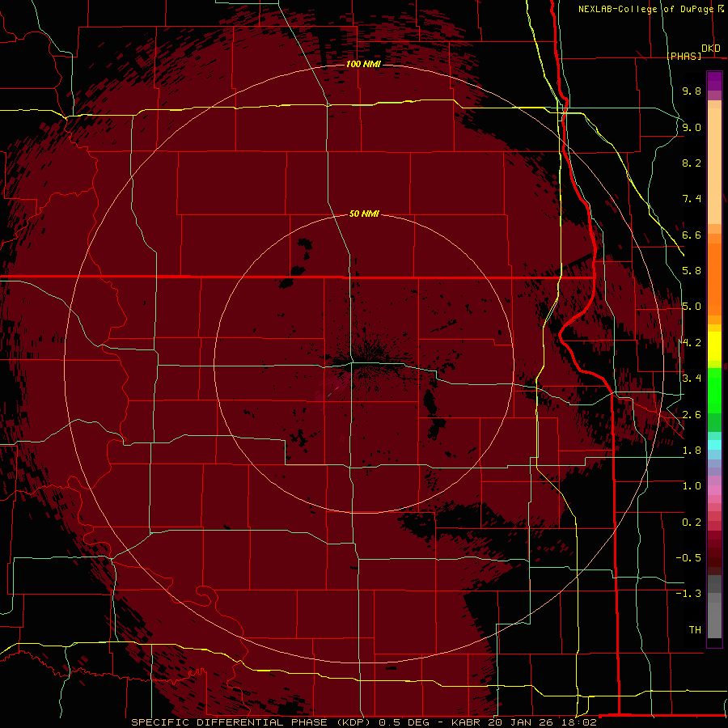Click the 8.2 legend value
This screenshot has width=728, height=728.
pos(692,163)
